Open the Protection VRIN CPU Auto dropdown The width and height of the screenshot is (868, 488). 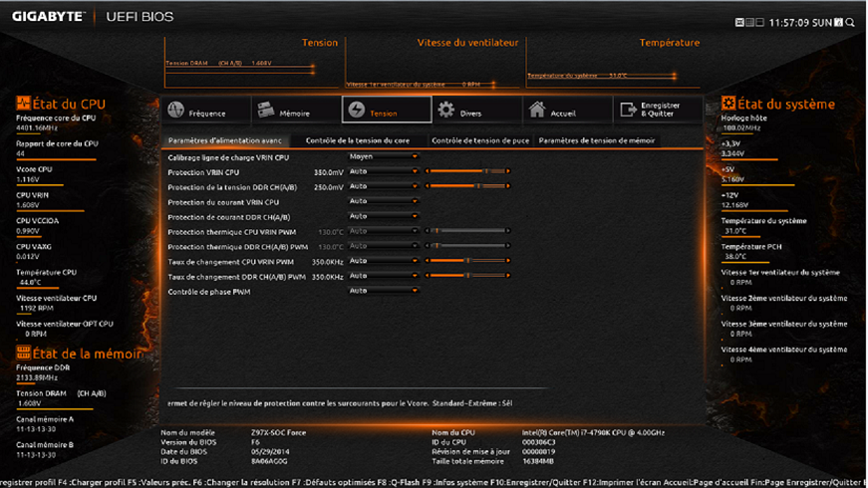point(383,171)
